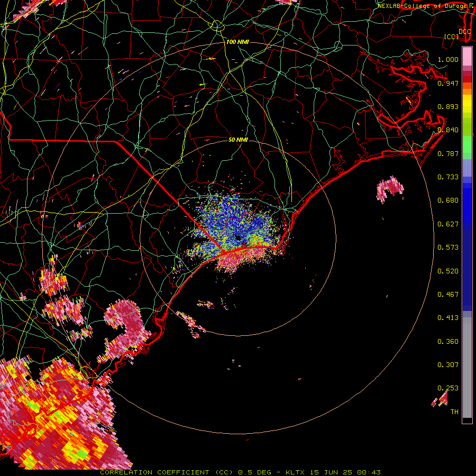Select the 0.307 scale label
This screenshot has width=476, height=476.
(x=448, y=365)
